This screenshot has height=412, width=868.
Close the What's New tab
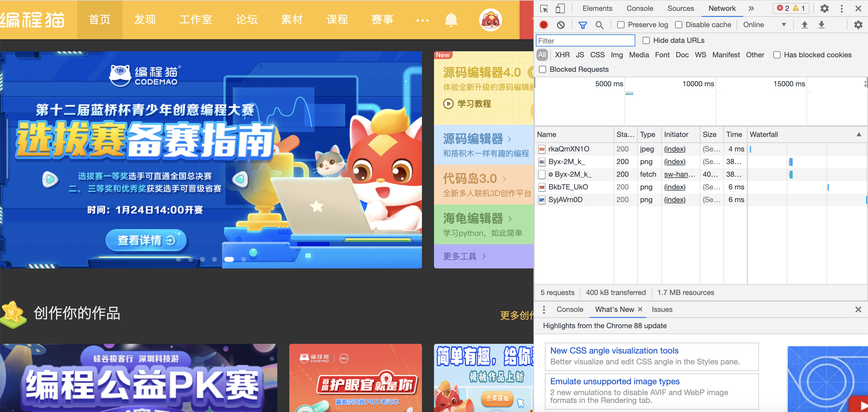[x=640, y=309]
